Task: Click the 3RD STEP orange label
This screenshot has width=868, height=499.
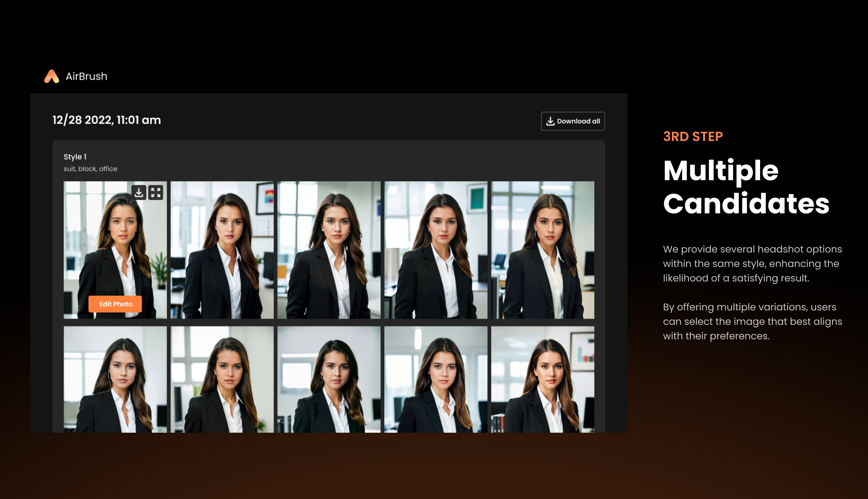Action: click(693, 137)
